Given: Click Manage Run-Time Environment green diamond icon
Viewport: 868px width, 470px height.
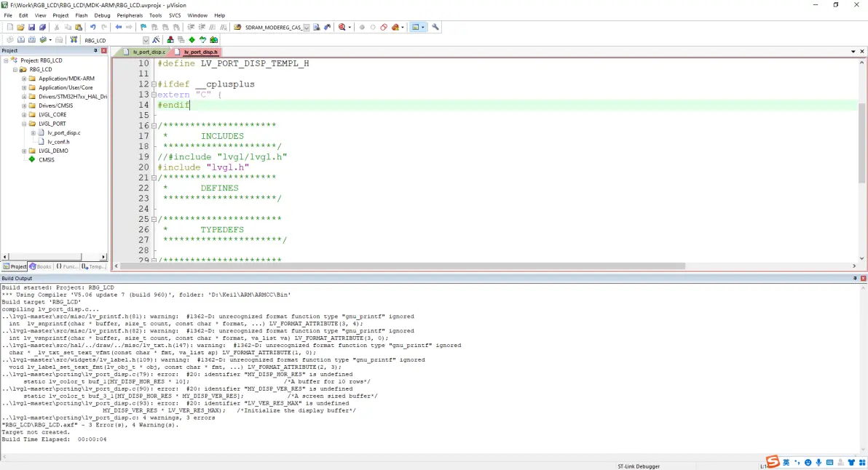Looking at the screenshot, I should click(192, 40).
